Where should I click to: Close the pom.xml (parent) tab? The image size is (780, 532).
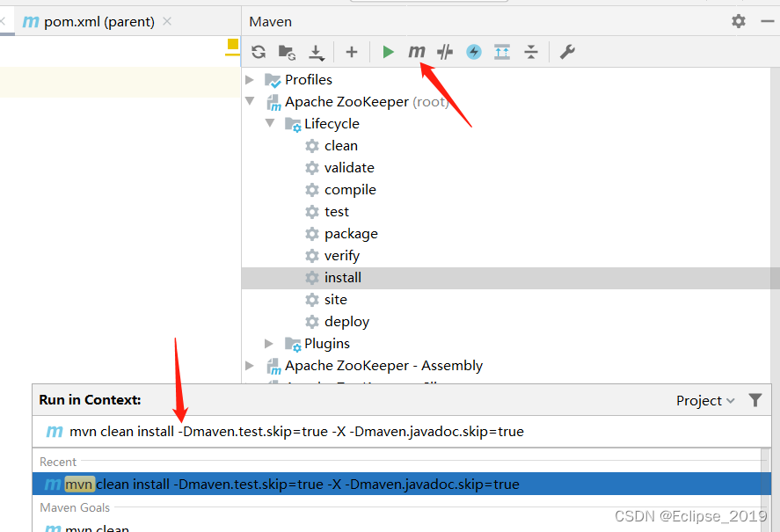pos(167,21)
